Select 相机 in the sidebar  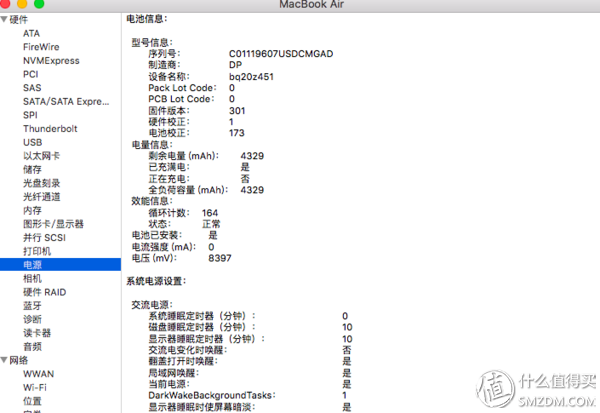coord(32,279)
